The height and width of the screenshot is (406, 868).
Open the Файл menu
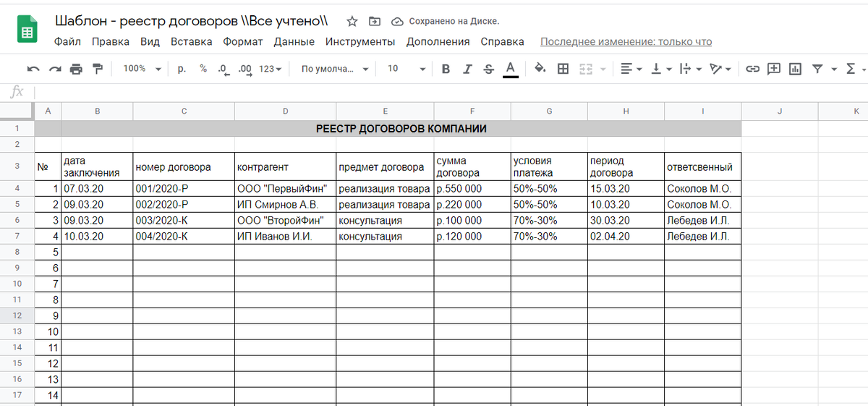pyautogui.click(x=67, y=42)
